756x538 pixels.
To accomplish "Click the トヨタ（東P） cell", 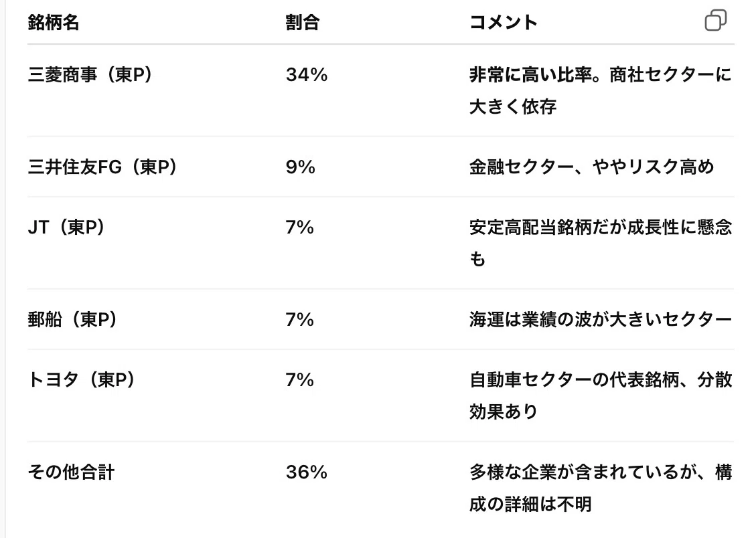I will [x=82, y=380].
